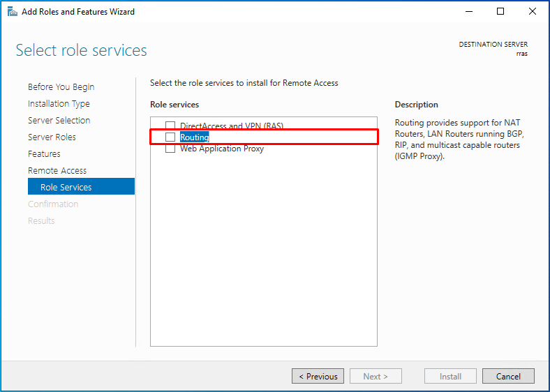Tick the Web Application Proxy checkbox

point(170,149)
